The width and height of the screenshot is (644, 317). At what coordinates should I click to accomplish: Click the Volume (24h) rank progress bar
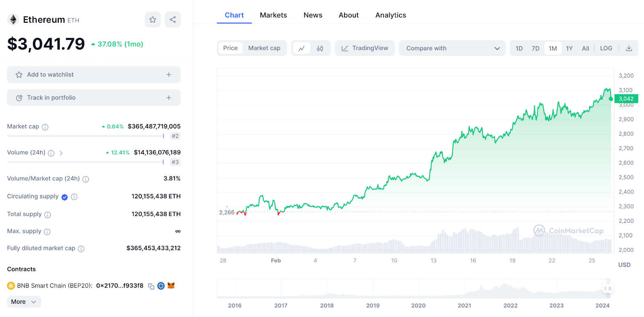86,162
